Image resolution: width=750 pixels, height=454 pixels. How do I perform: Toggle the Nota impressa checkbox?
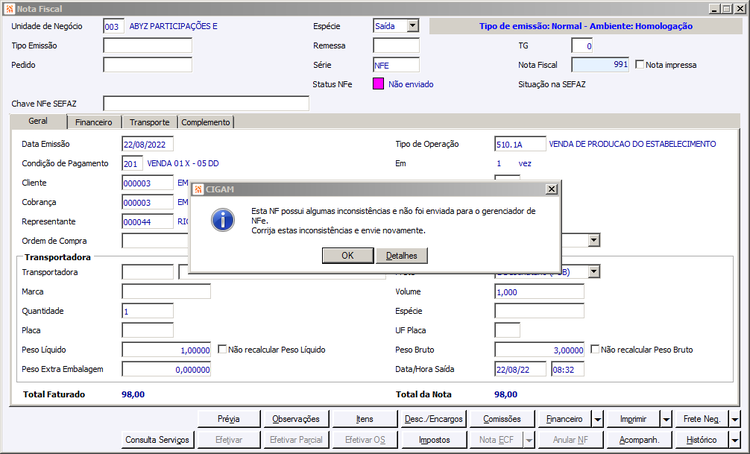pos(640,65)
